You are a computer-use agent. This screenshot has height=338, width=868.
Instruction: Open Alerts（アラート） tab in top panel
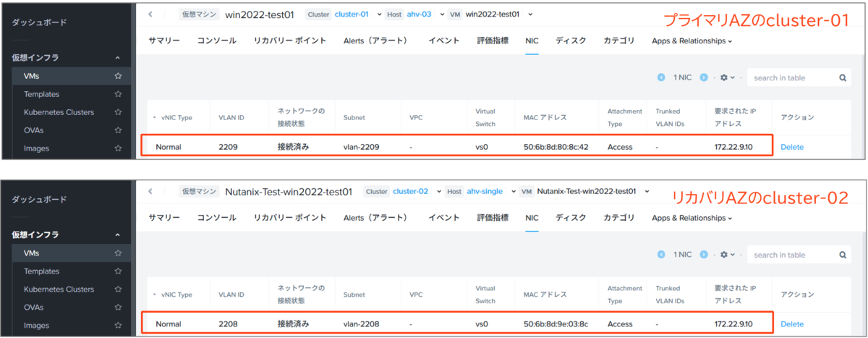pyautogui.click(x=377, y=41)
